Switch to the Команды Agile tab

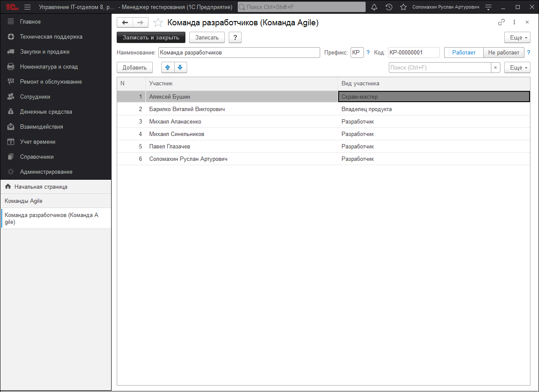24,201
